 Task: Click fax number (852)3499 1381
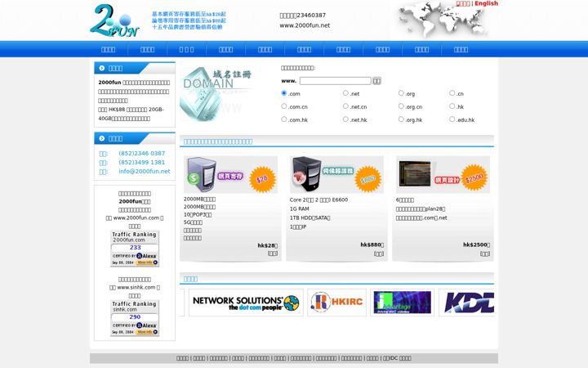coord(142,162)
